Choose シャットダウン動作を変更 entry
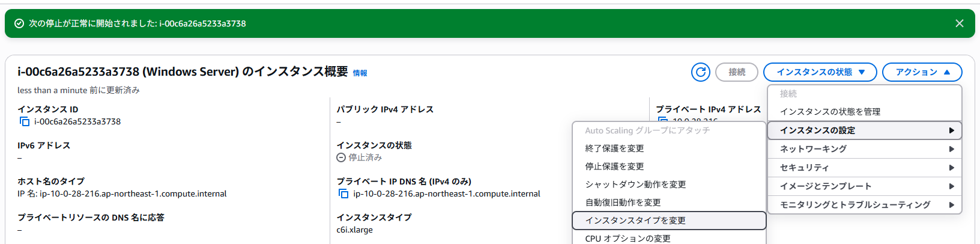 tap(669, 185)
